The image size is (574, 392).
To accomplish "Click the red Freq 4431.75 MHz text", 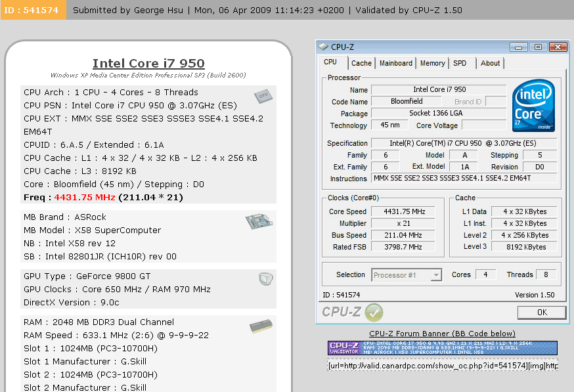I will tap(85, 197).
